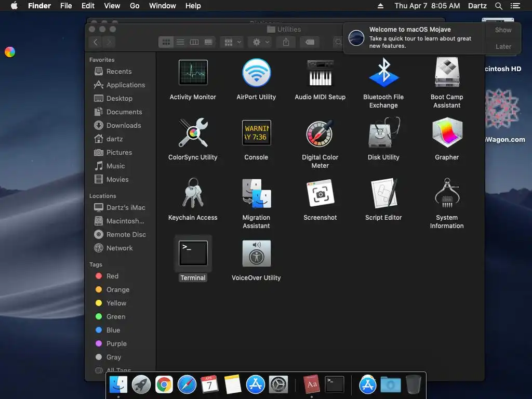The width and height of the screenshot is (532, 399).
Task: Open the Go menu
Action: (135, 6)
